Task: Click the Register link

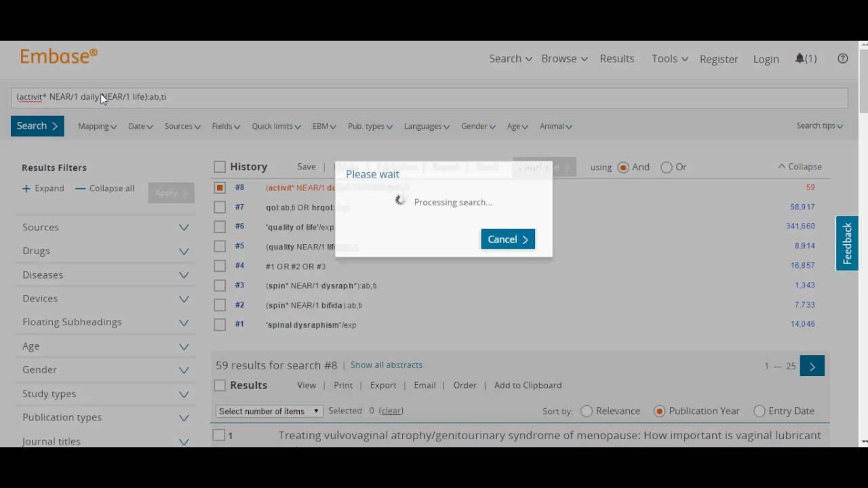Action: tap(719, 59)
